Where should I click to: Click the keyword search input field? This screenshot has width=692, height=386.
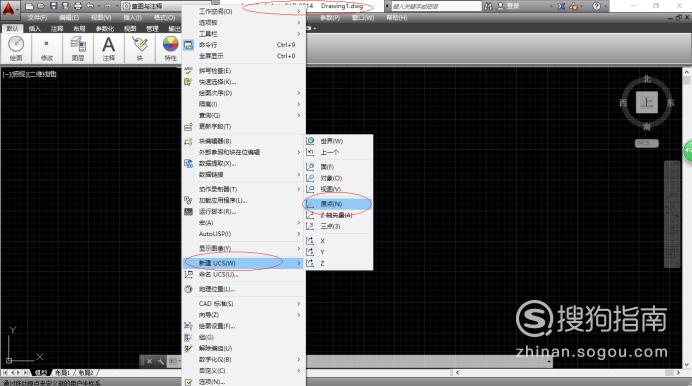pos(436,6)
